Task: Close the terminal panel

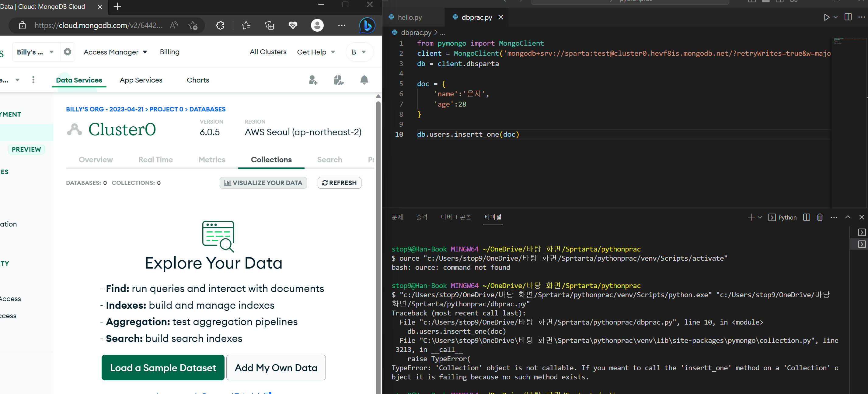Action: pos(862,217)
